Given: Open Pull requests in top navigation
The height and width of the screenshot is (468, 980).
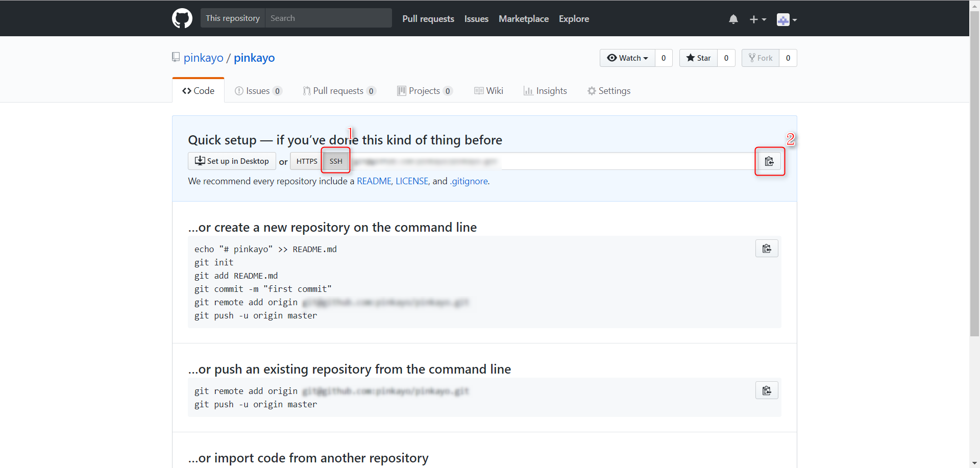Looking at the screenshot, I should pos(428,19).
